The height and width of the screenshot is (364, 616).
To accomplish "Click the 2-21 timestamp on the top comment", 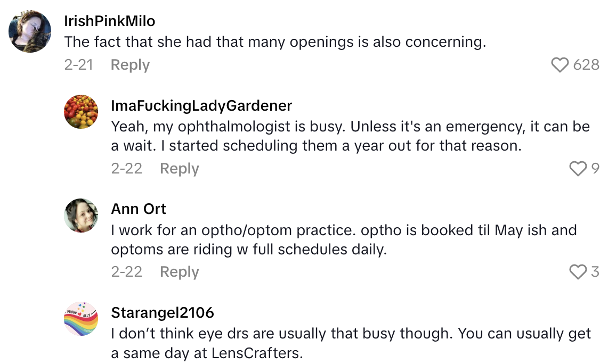I will 79,64.
